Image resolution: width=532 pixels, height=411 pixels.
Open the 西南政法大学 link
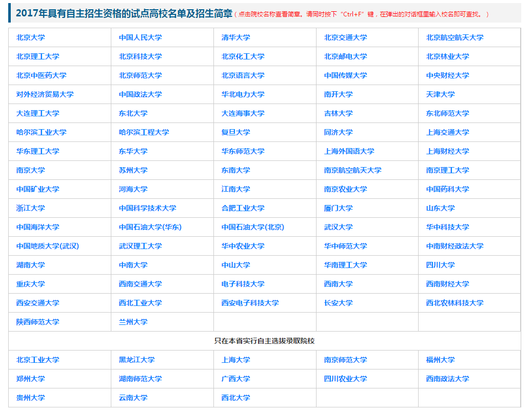(x=447, y=379)
